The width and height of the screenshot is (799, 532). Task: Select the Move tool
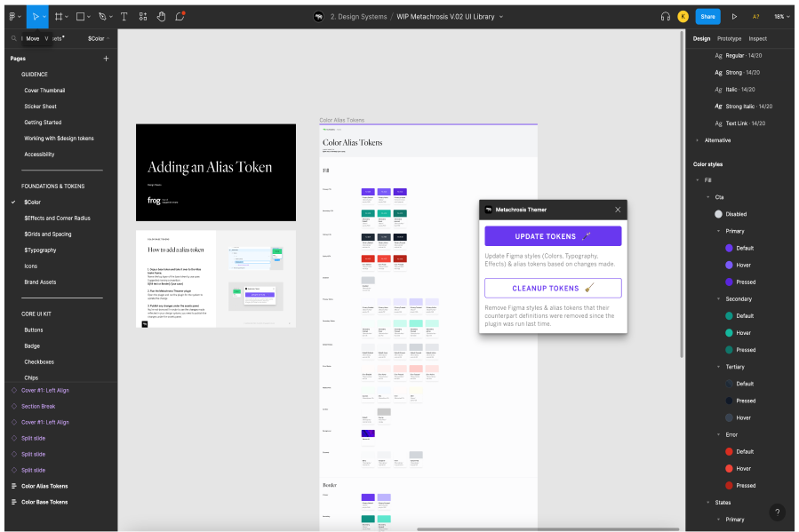pos(36,16)
